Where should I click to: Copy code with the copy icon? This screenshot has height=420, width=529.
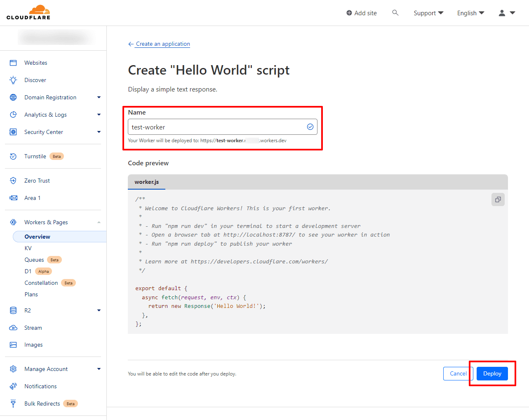tap(498, 199)
